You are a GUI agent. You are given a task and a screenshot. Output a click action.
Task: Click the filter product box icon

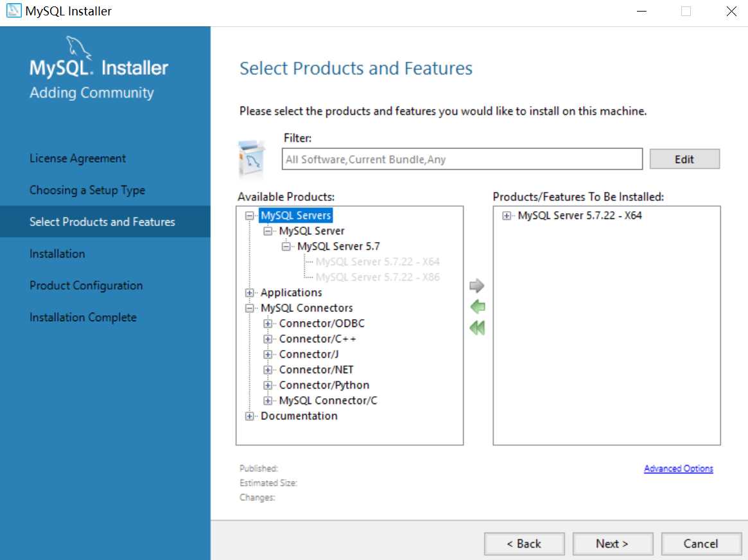(252, 159)
